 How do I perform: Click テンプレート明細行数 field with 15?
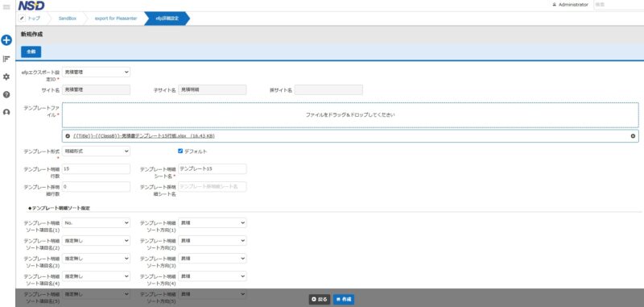(x=96, y=169)
